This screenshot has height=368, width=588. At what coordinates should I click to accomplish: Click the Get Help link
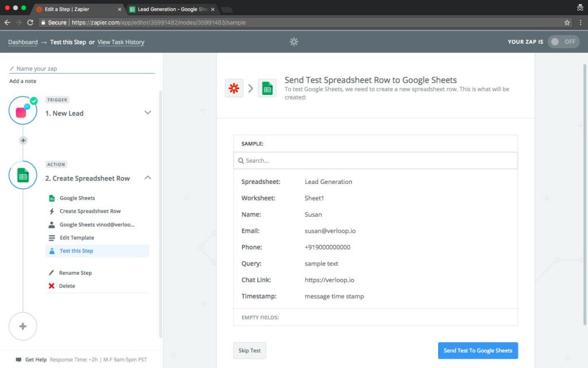(x=36, y=360)
